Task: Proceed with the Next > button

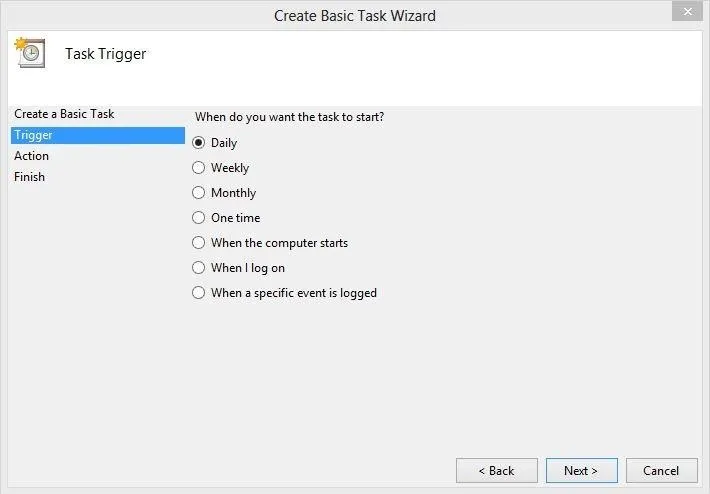Action: (x=581, y=470)
